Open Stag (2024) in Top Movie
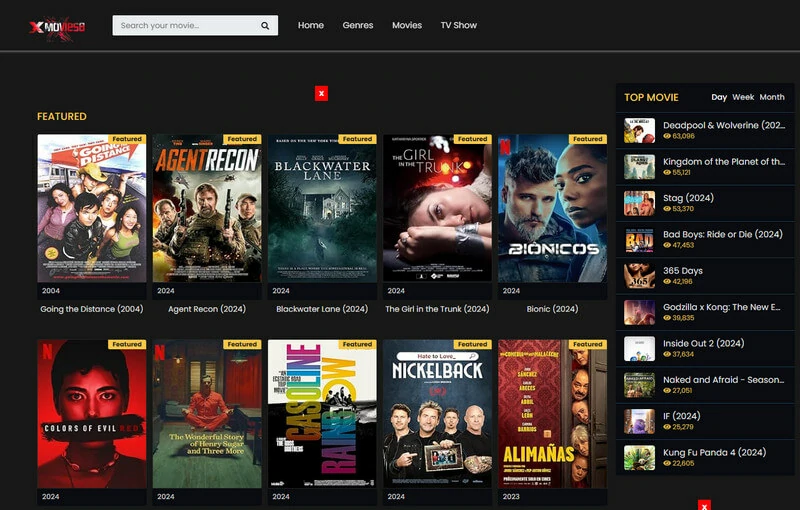This screenshot has width=800, height=510. pyautogui.click(x=688, y=198)
